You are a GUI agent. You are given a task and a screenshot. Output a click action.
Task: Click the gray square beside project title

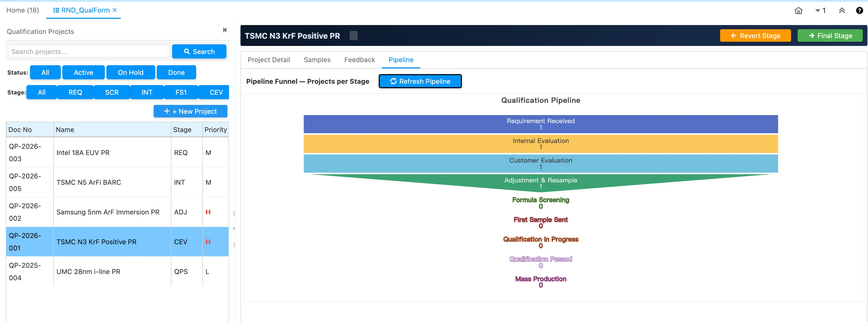pyautogui.click(x=353, y=36)
